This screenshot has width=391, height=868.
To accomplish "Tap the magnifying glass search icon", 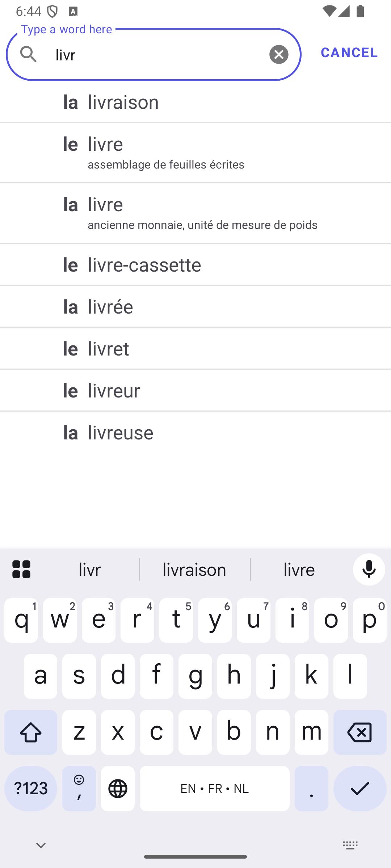I will pos(28,54).
